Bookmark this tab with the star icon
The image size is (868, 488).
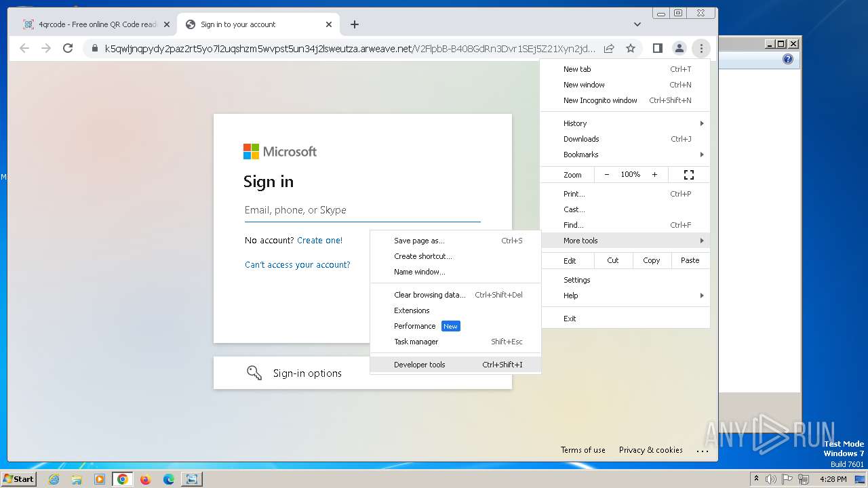(x=631, y=48)
